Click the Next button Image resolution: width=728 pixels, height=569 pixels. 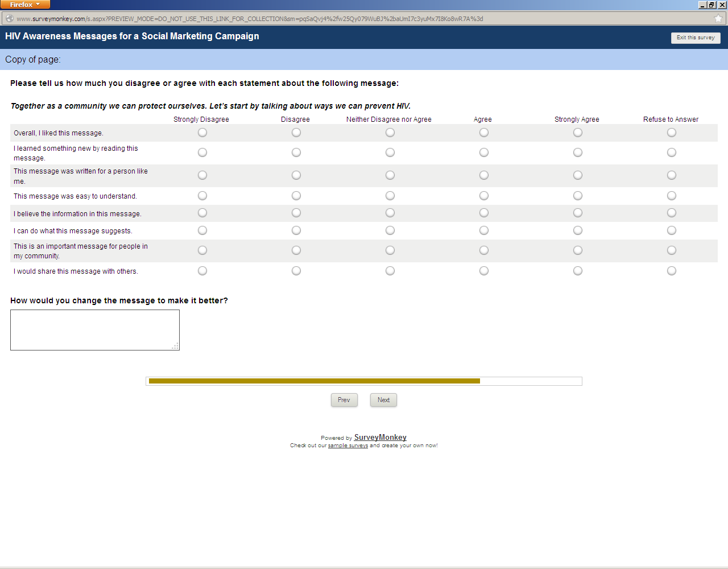pos(383,400)
